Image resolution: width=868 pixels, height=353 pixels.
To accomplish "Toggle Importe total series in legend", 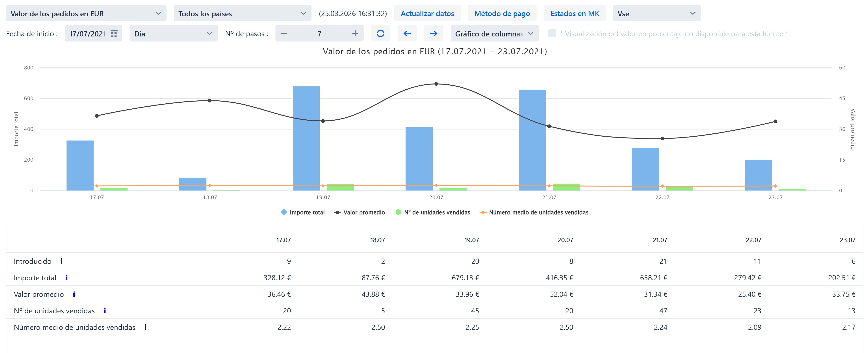I will click(x=303, y=212).
